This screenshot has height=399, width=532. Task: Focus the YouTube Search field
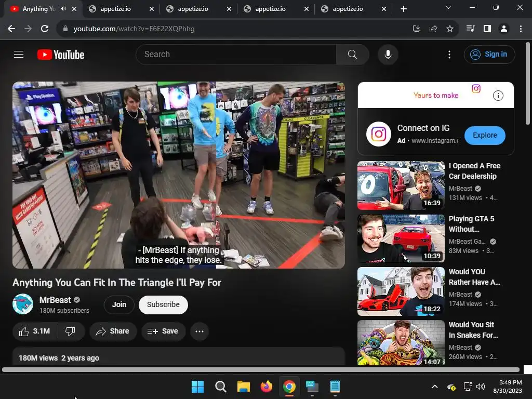click(x=236, y=54)
